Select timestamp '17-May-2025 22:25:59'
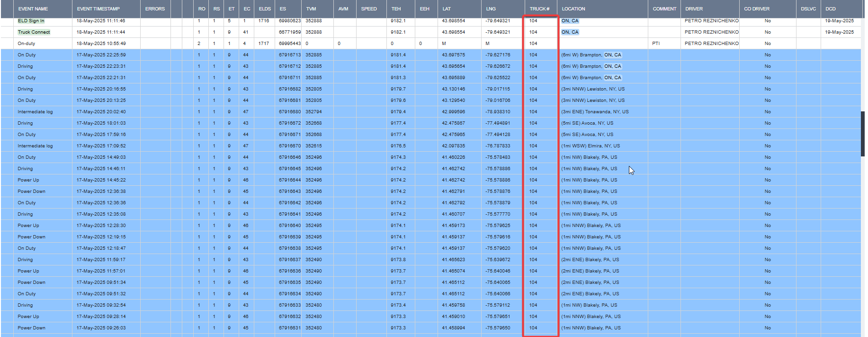 tap(101, 55)
